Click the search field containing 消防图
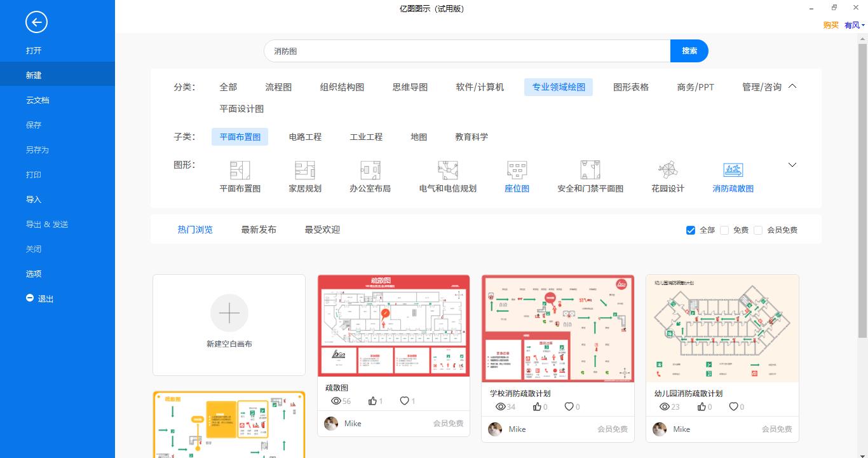Screen dimensions: 868x458 tap(467, 51)
